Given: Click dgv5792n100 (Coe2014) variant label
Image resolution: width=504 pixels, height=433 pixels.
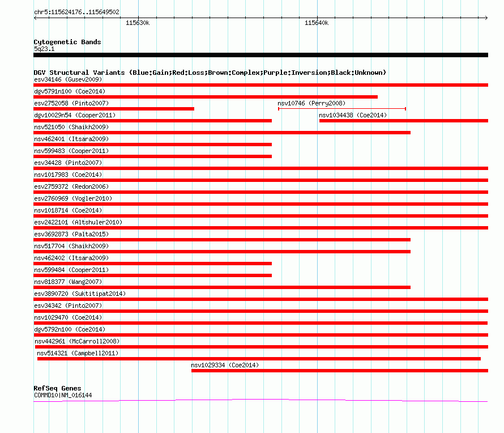Looking at the screenshot, I should point(70,329).
